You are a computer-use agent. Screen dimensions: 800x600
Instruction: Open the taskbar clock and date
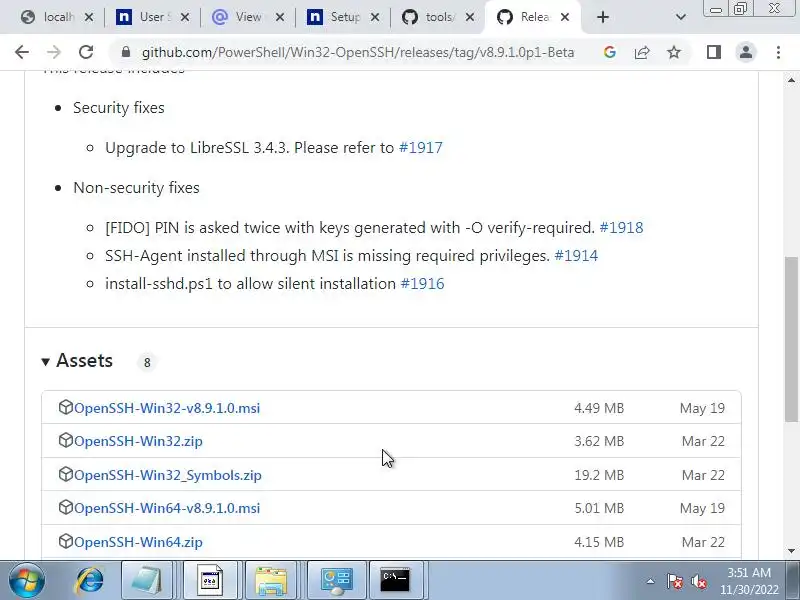click(749, 581)
